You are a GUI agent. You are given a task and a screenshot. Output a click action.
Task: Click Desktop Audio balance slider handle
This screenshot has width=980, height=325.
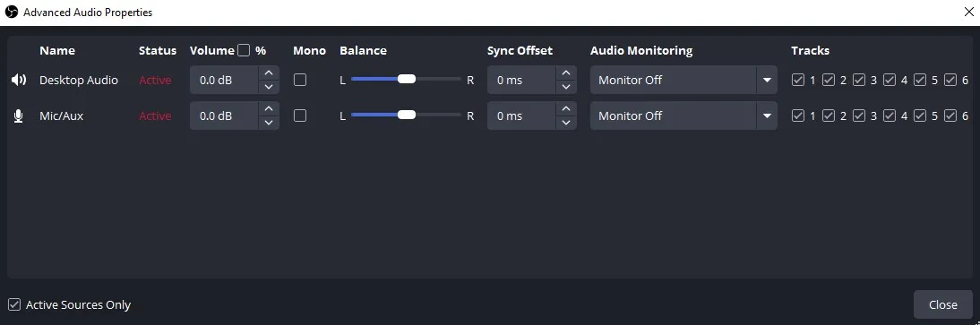click(407, 79)
